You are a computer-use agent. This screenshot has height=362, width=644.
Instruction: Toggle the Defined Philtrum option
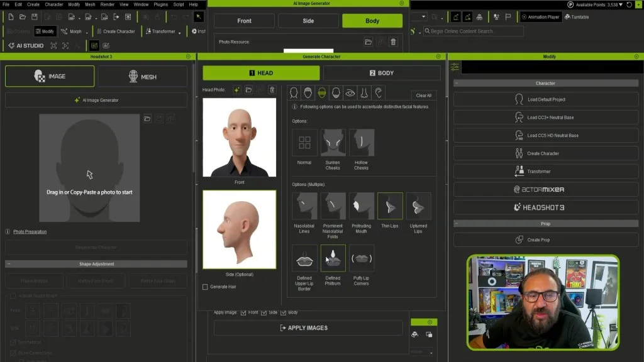click(x=333, y=258)
